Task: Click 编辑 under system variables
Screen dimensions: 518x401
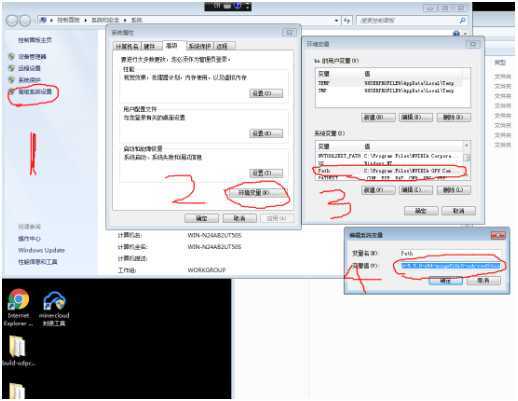Action: click(x=416, y=190)
